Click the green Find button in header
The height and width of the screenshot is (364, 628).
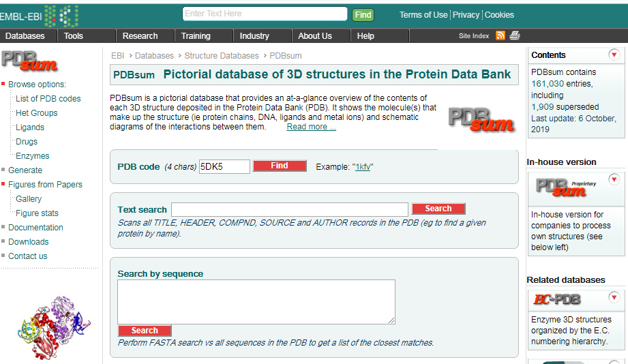tap(363, 15)
